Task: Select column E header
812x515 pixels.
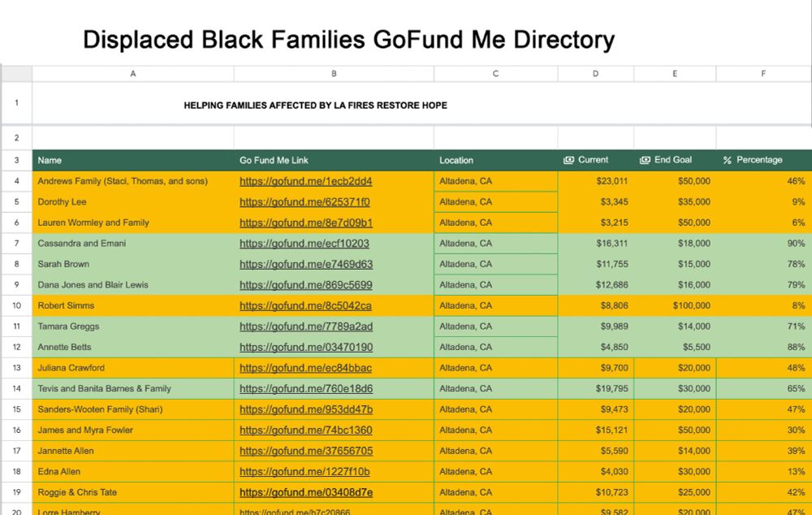Action: pyautogui.click(x=675, y=74)
